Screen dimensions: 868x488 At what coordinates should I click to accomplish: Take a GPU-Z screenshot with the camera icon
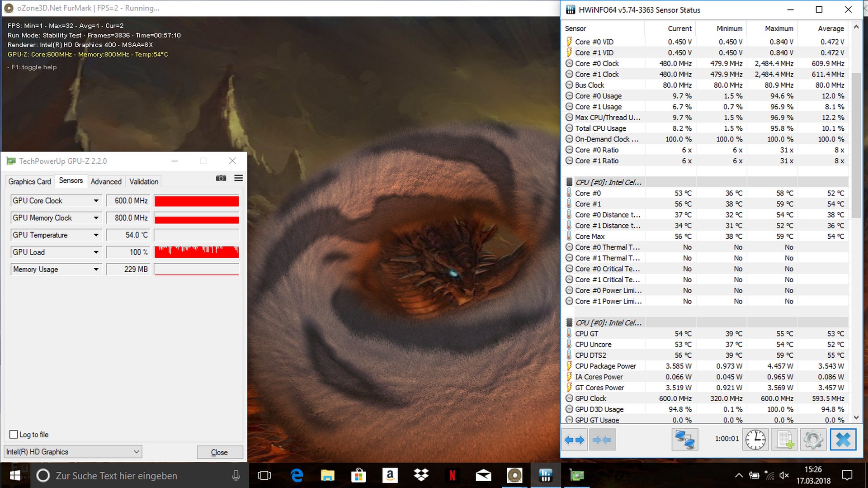[221, 178]
